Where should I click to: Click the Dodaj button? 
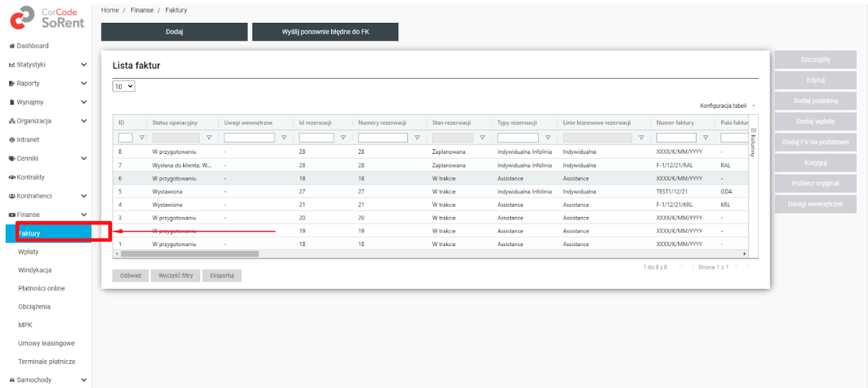pos(174,32)
